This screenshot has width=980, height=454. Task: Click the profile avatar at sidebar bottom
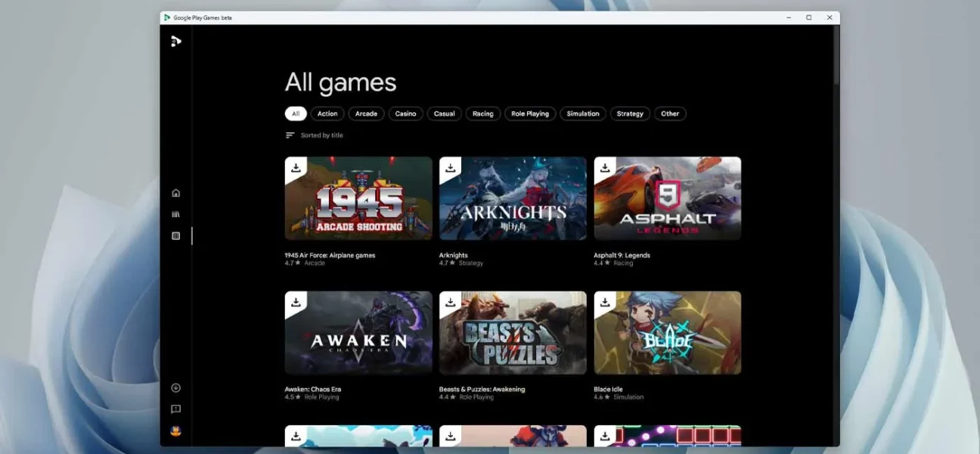pyautogui.click(x=175, y=434)
